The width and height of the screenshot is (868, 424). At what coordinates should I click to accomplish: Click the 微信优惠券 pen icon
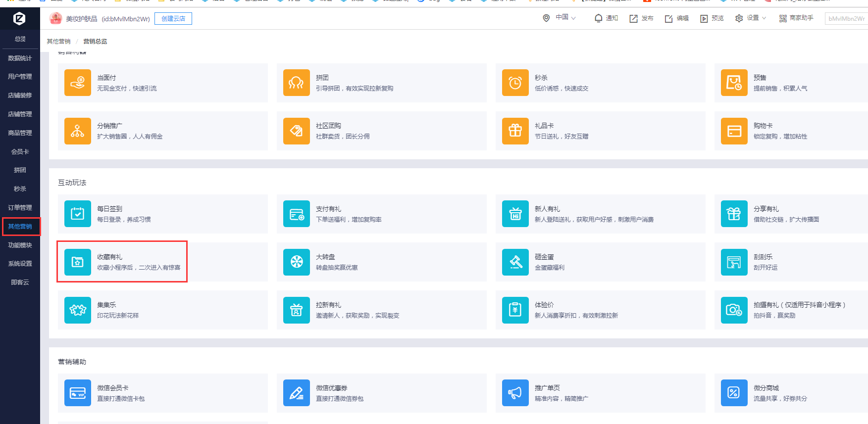pyautogui.click(x=297, y=393)
